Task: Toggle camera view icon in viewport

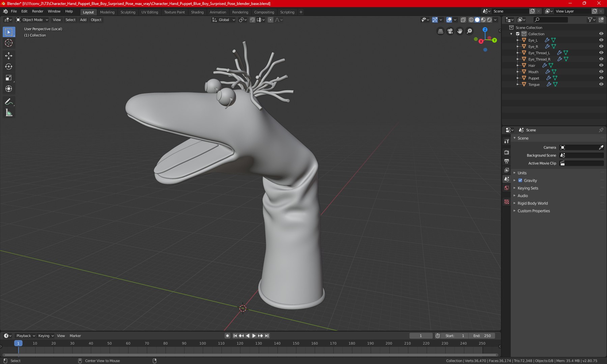Action: click(450, 31)
